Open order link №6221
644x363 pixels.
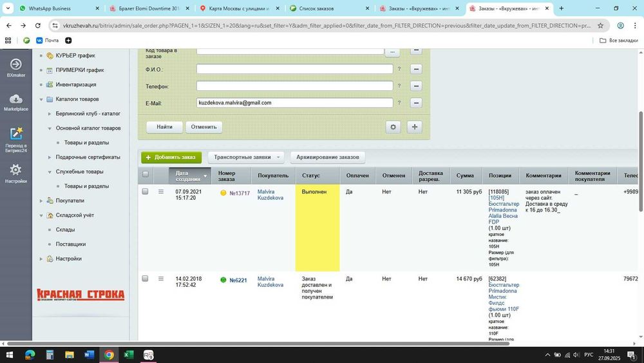pyautogui.click(x=238, y=280)
